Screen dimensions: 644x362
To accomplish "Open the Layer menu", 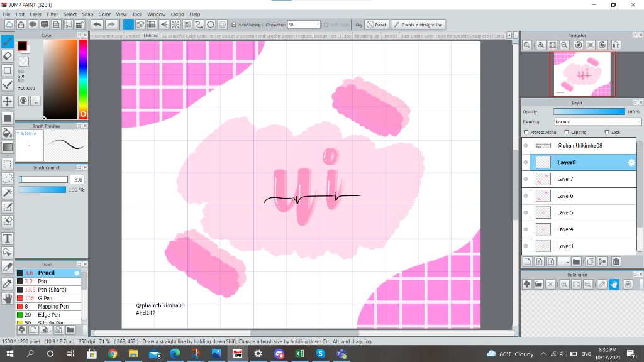I will point(36,14).
